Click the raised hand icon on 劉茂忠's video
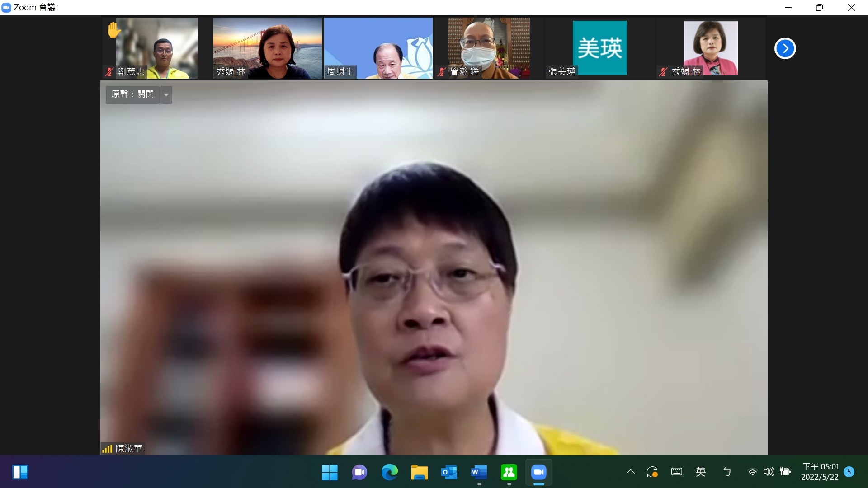 [114, 30]
